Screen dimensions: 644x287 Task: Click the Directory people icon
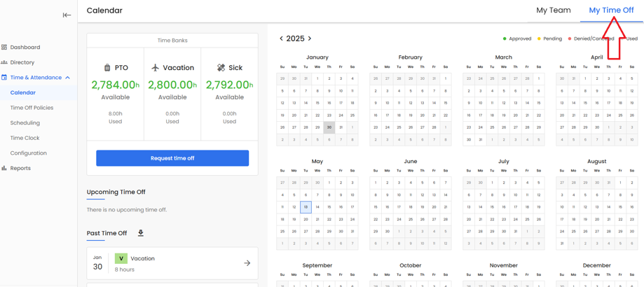4,62
